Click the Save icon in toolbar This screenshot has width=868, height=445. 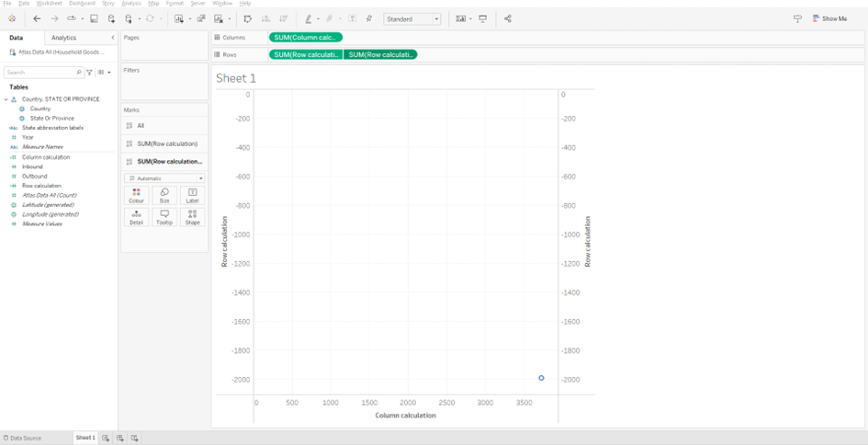click(94, 18)
